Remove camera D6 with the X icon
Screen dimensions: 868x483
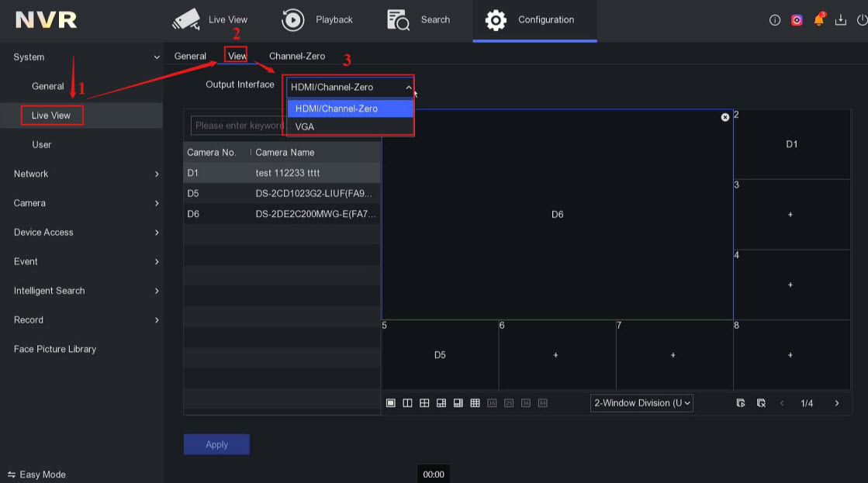(725, 117)
